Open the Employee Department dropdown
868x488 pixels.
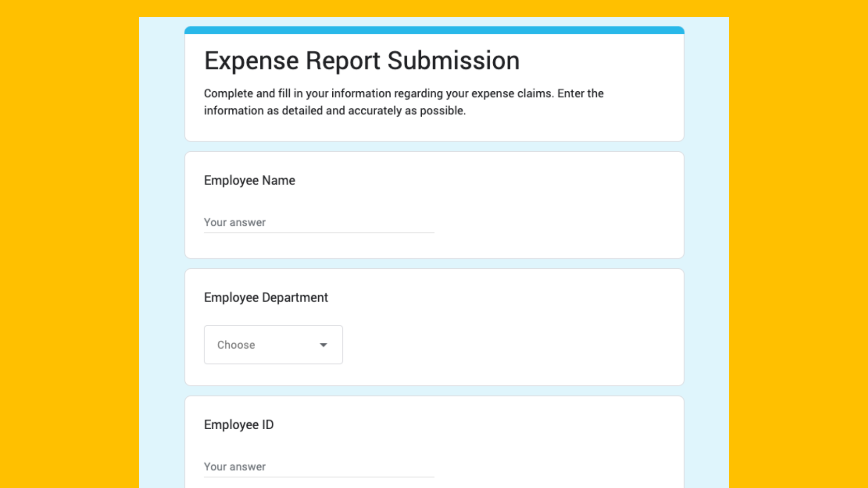tap(273, 344)
